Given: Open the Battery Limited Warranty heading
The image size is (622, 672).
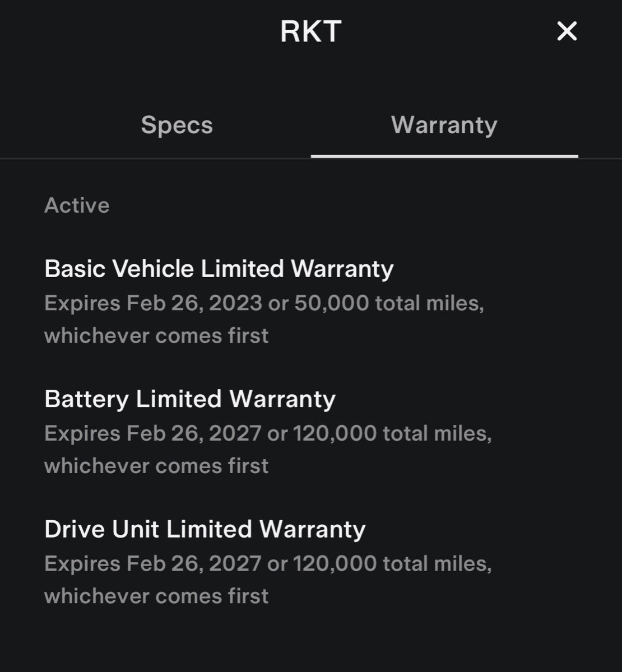Looking at the screenshot, I should pos(189,399).
